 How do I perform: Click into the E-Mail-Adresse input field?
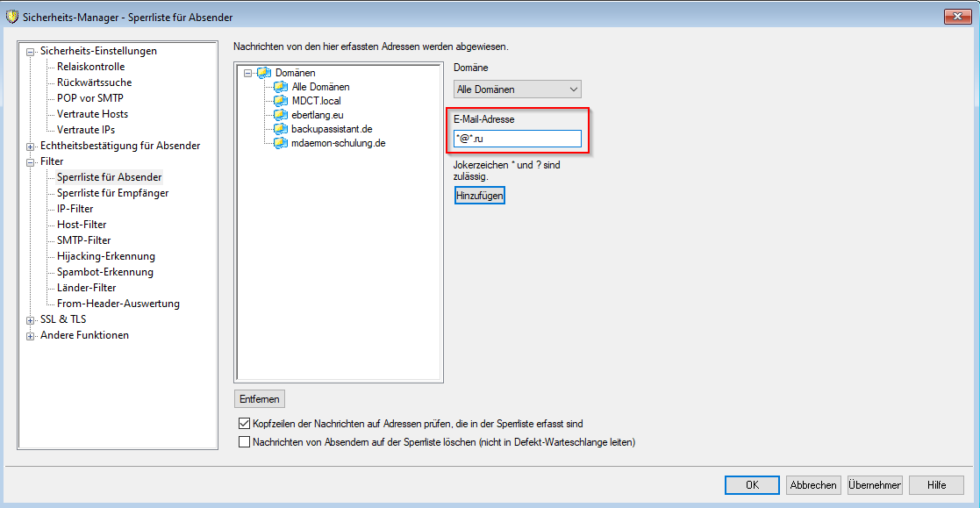(x=518, y=139)
